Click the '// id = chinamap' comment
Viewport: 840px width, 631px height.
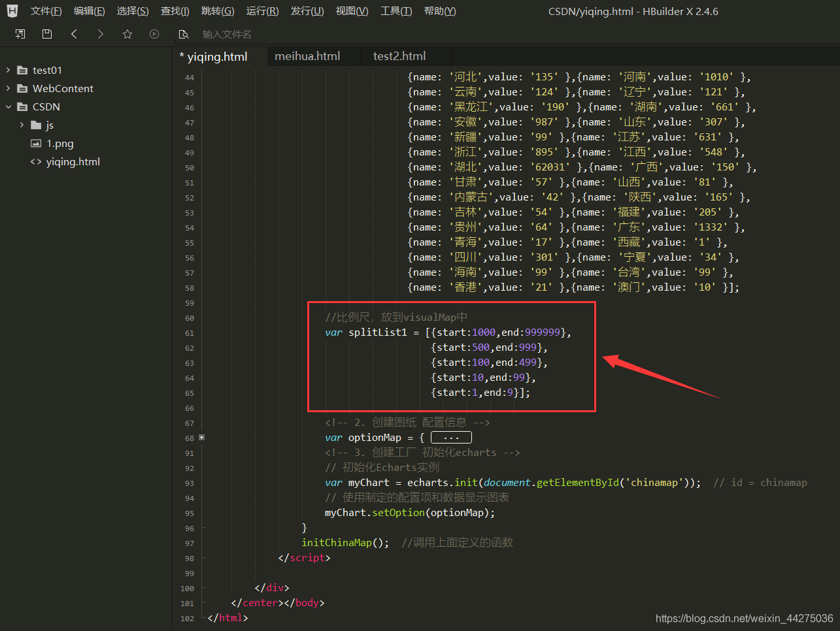click(x=760, y=482)
